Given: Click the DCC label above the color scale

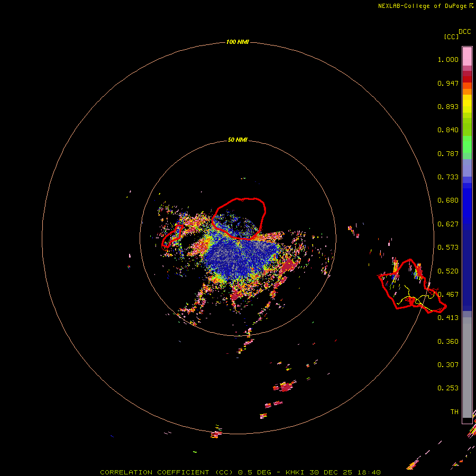Looking at the screenshot, I should click(464, 32).
